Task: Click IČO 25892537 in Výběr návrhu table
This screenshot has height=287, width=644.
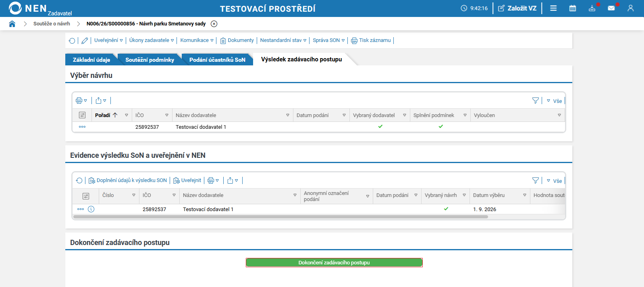Action: pyautogui.click(x=147, y=127)
